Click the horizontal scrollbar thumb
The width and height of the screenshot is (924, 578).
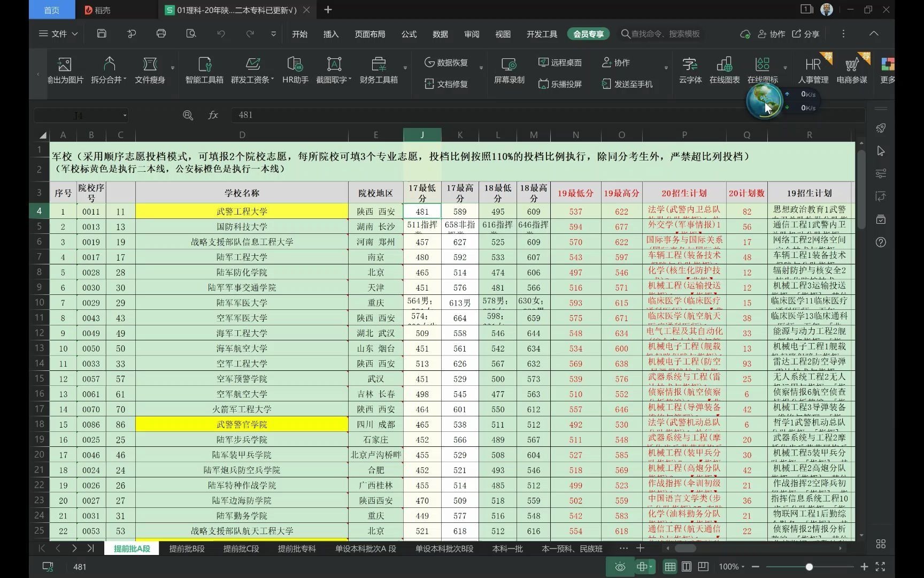point(685,549)
